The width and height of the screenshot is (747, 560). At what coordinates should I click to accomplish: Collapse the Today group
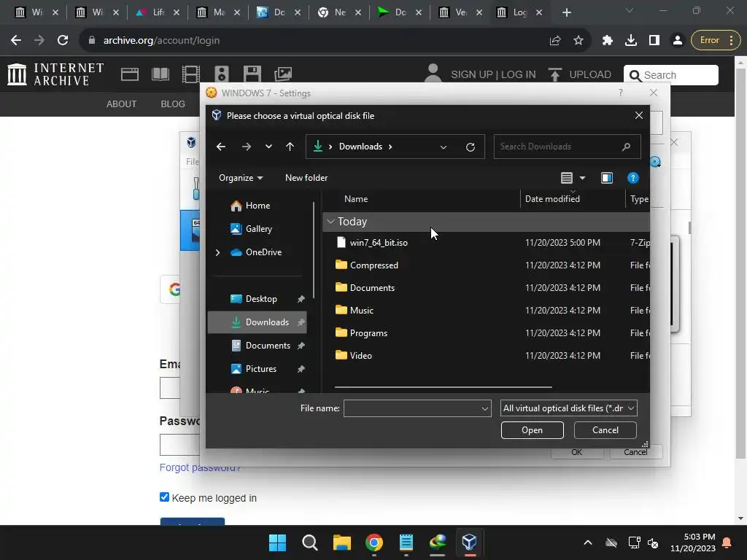pos(330,222)
